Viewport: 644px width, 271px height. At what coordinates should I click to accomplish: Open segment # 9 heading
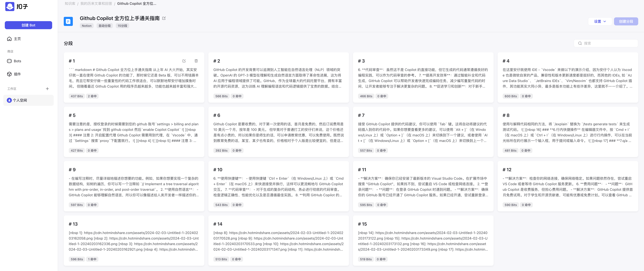(x=72, y=170)
